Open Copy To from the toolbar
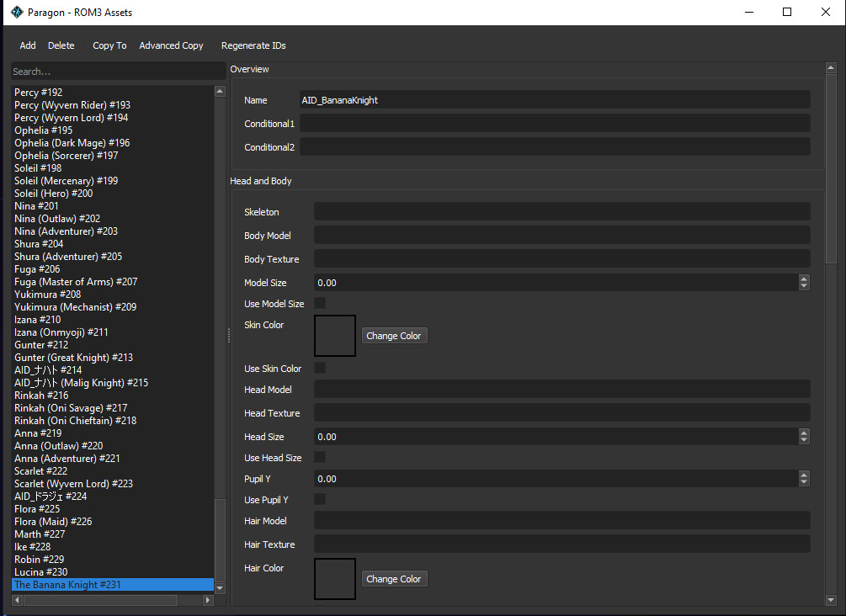This screenshot has width=846, height=616. coord(109,45)
